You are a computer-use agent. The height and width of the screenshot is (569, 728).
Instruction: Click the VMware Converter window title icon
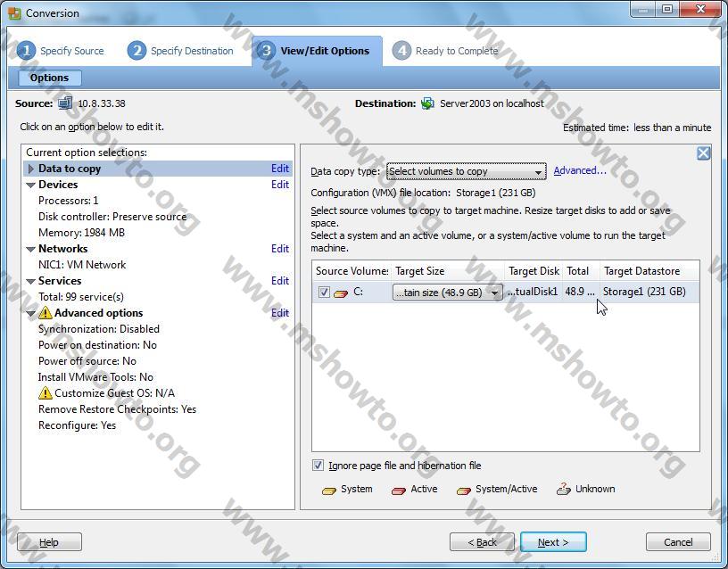pyautogui.click(x=14, y=13)
